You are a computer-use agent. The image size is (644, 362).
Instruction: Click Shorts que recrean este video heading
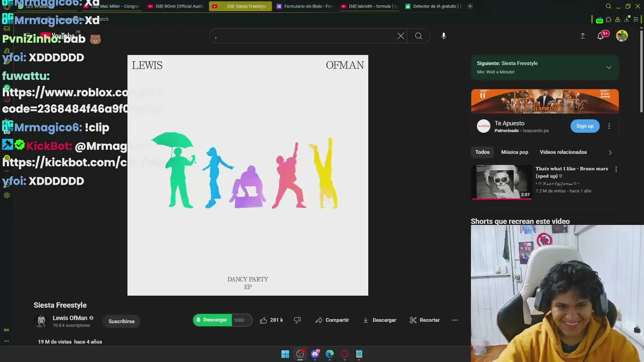pos(520,221)
